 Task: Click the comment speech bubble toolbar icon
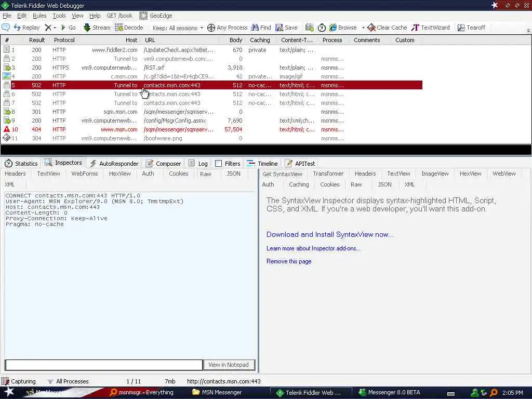click(6, 28)
